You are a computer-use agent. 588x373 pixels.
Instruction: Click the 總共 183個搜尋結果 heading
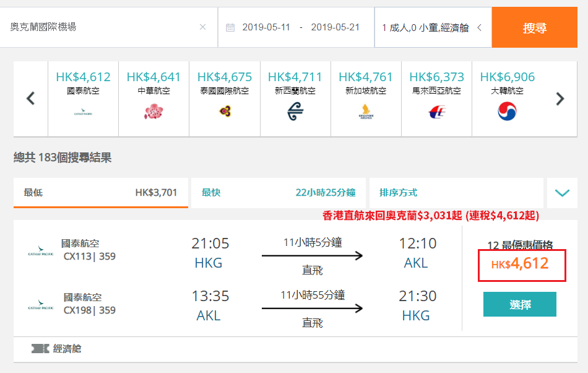[x=63, y=157]
